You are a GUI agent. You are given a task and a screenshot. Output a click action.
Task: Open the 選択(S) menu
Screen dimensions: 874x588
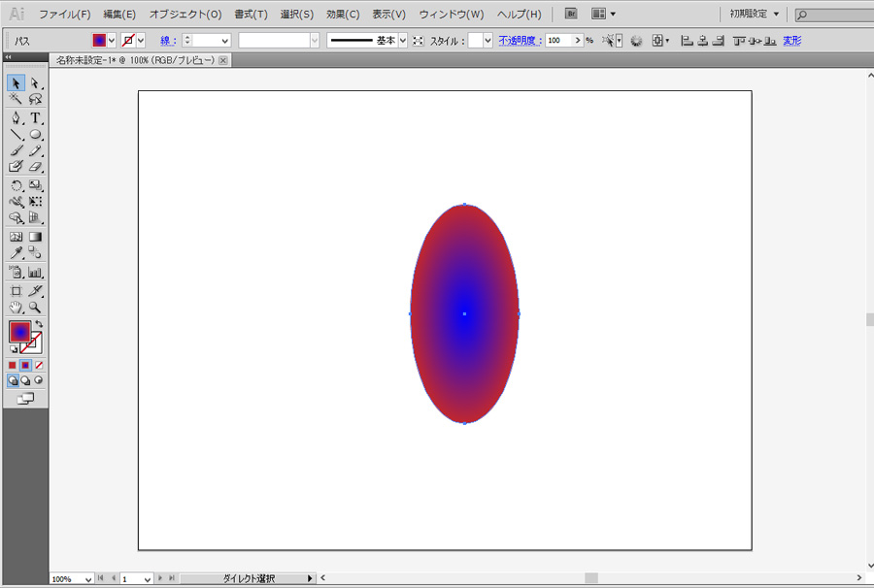point(297,15)
